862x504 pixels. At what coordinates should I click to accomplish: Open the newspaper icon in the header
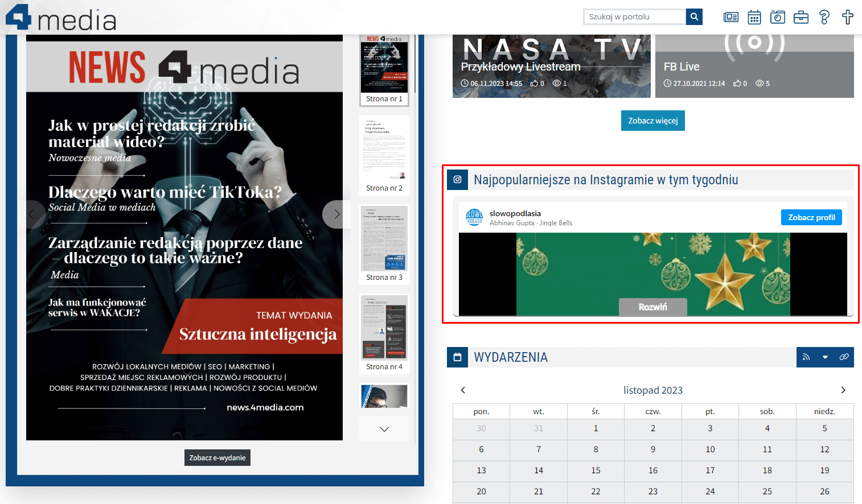731,17
